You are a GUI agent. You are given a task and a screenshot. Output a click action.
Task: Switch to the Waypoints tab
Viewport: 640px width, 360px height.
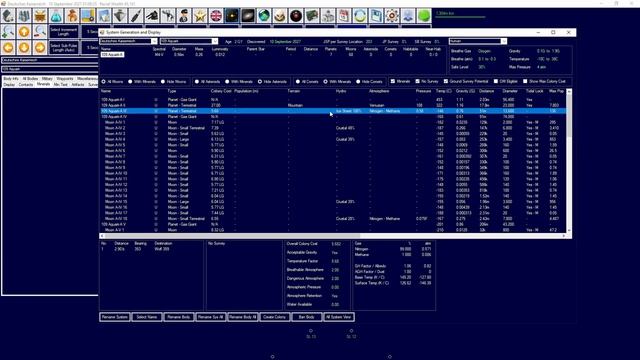(65, 78)
